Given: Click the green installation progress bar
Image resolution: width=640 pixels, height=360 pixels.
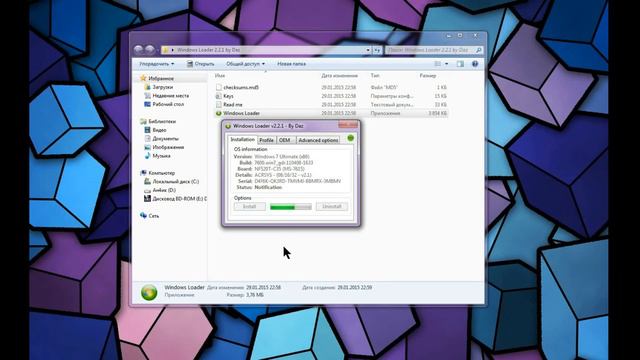Looking at the screenshot, I should [x=291, y=207].
